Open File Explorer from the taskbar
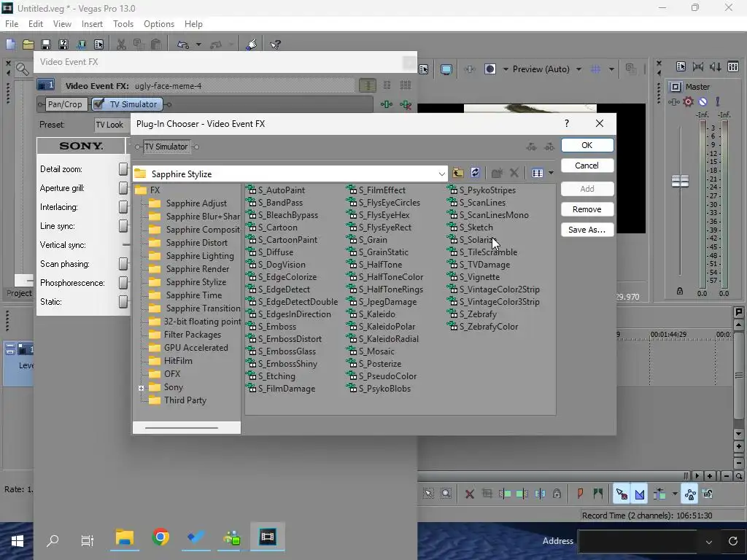This screenshot has height=560, width=747. click(x=124, y=537)
